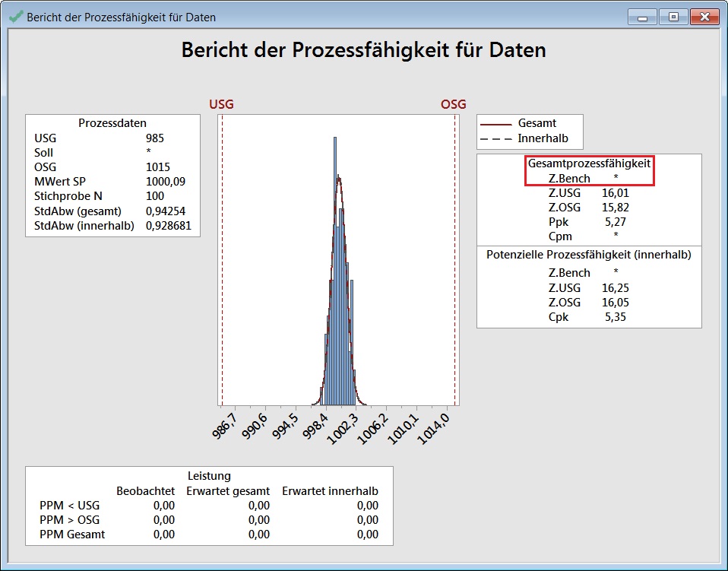Click the 1014,0 axis tick label

pos(433,429)
